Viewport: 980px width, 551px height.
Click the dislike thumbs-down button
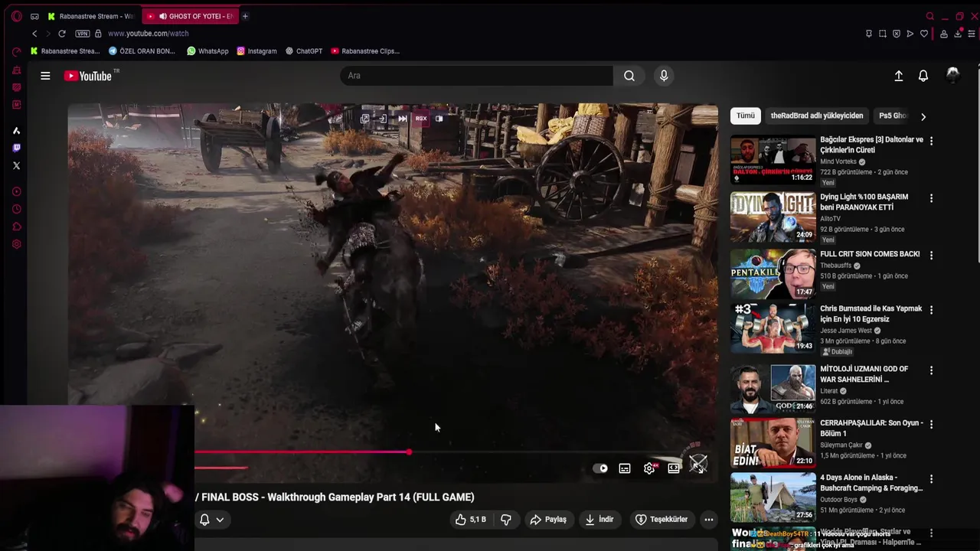click(506, 520)
